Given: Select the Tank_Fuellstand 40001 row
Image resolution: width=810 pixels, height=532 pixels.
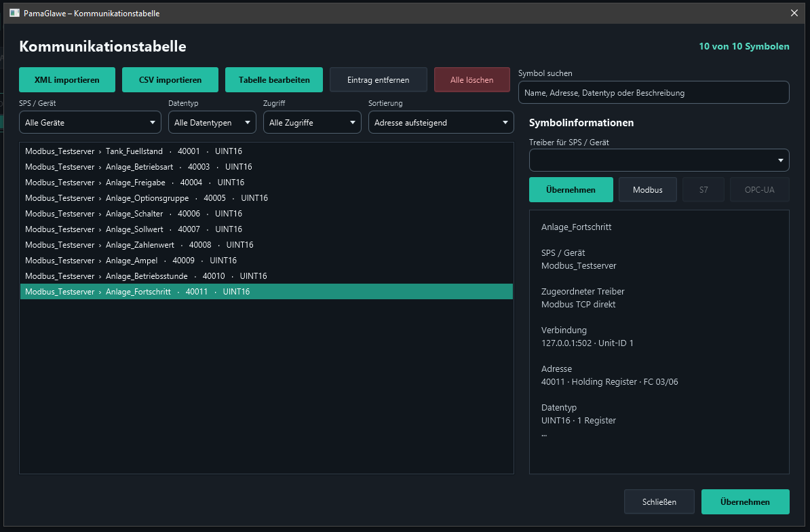Looking at the screenshot, I should (x=266, y=151).
